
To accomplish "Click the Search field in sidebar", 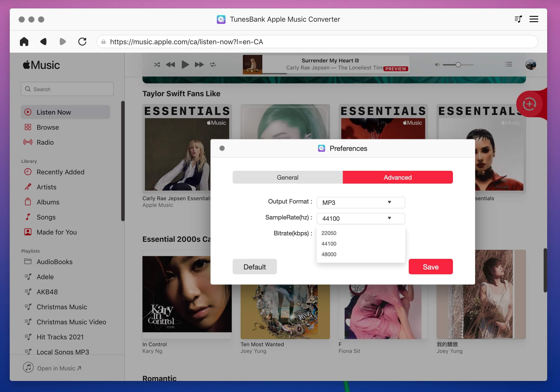I will click(67, 89).
